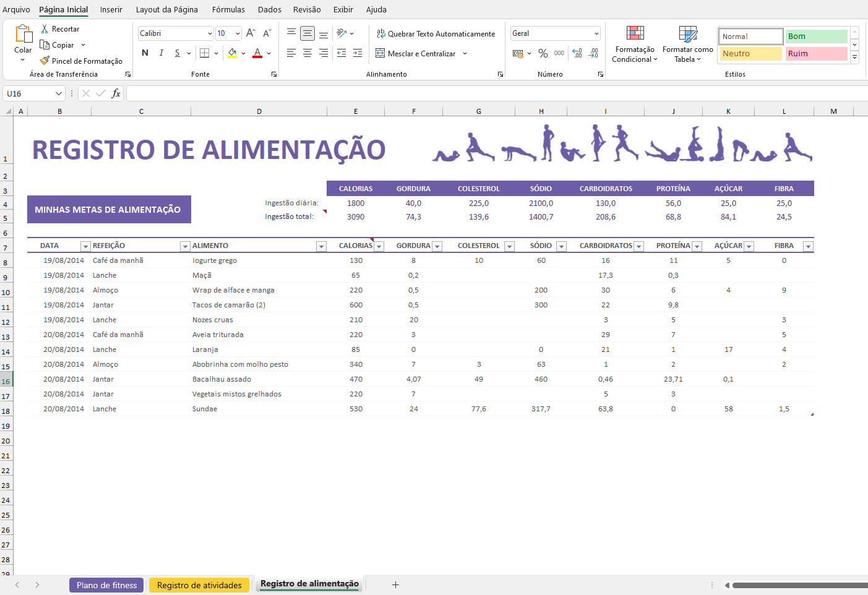Click the MINHAS METAS DE ALIMENTAÇÃO button
The width and height of the screenshot is (868, 595).
[108, 210]
